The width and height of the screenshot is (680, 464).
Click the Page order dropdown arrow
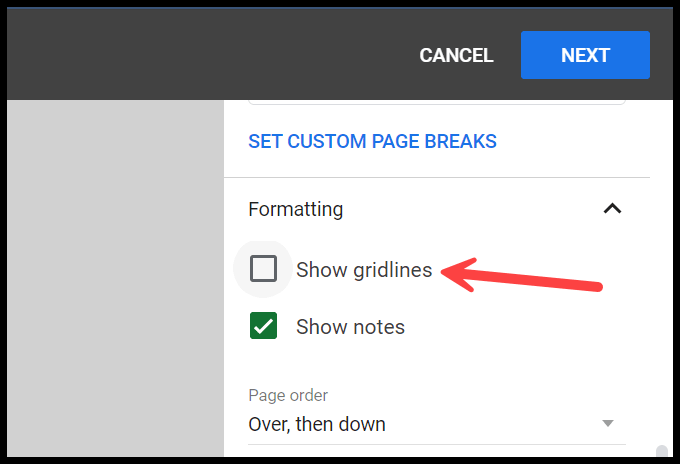click(607, 424)
